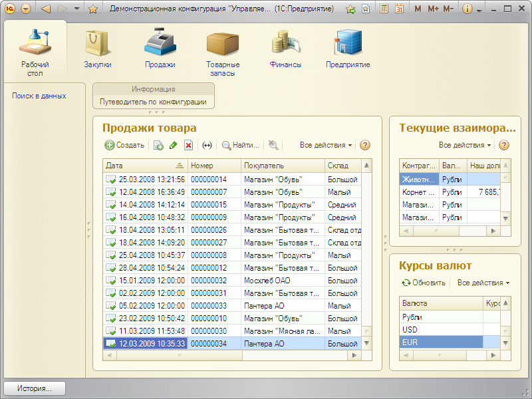Add current page to favorites icon
This screenshot has height=399, width=532.
350,9
